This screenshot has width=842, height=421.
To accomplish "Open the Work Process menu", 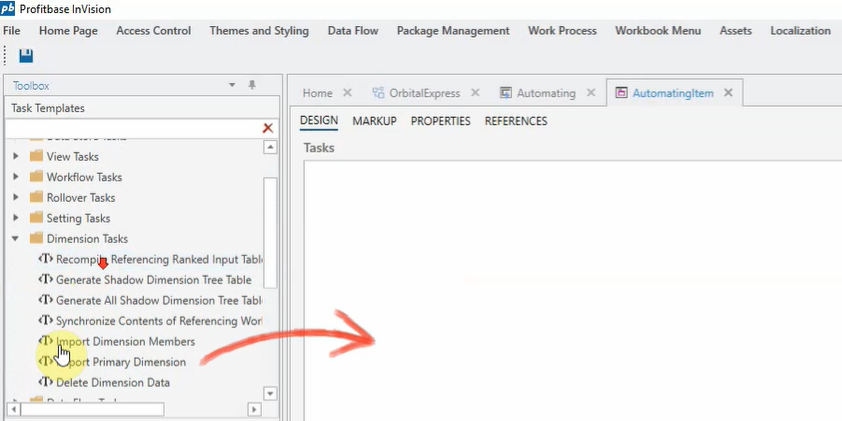I will pyautogui.click(x=562, y=31).
